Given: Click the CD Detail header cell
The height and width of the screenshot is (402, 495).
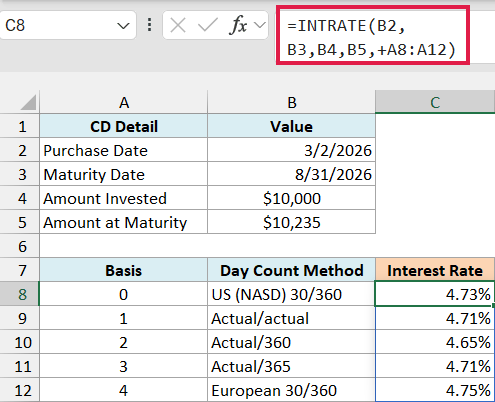Looking at the screenshot, I should (x=124, y=126).
